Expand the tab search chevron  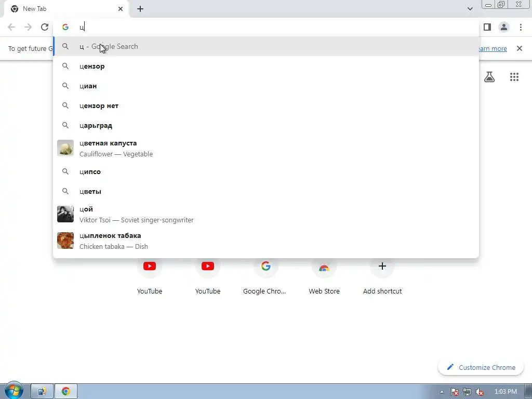click(470, 9)
